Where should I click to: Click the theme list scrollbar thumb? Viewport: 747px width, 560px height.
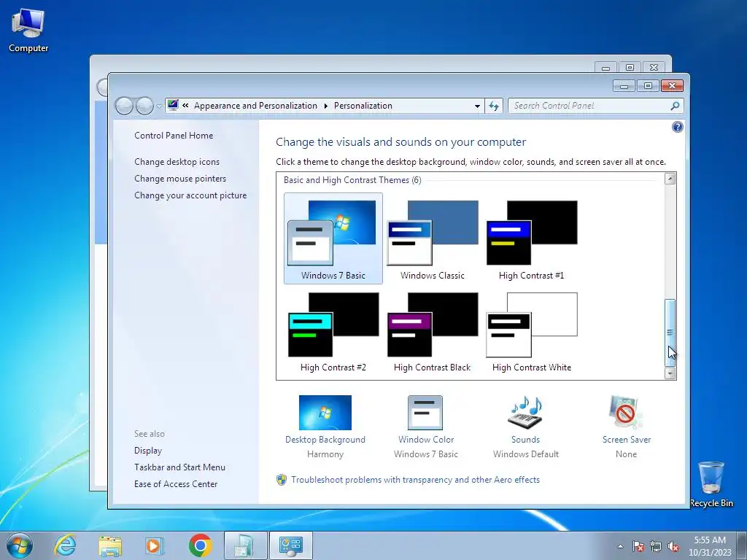point(670,332)
